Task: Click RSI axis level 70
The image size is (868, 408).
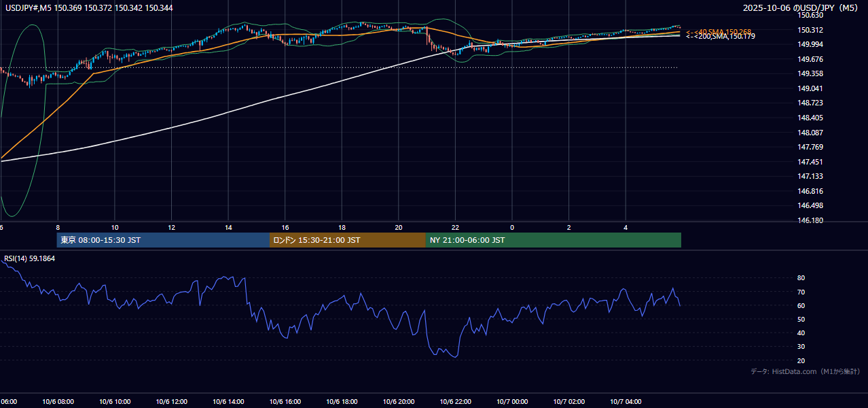Action: [x=801, y=292]
